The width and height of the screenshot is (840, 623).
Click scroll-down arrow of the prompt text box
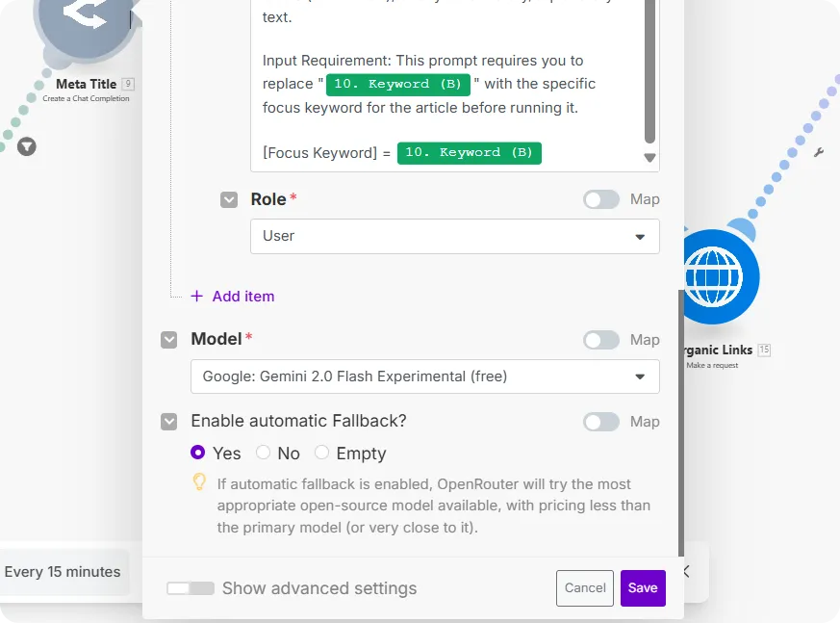click(x=649, y=158)
